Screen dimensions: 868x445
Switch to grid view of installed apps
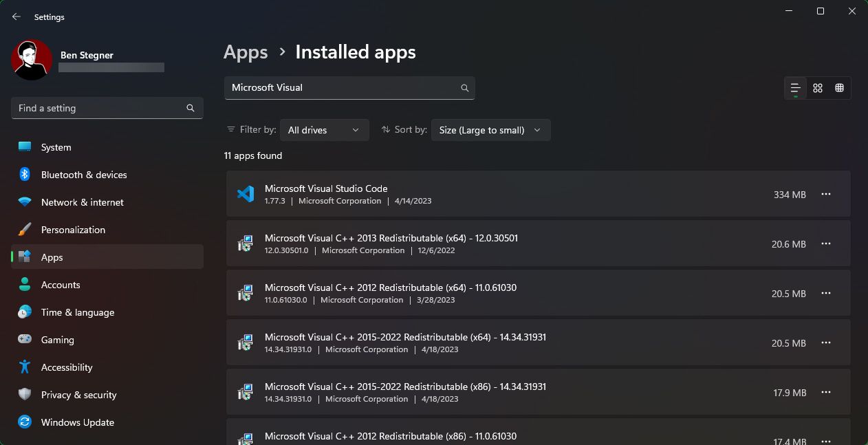click(x=817, y=87)
